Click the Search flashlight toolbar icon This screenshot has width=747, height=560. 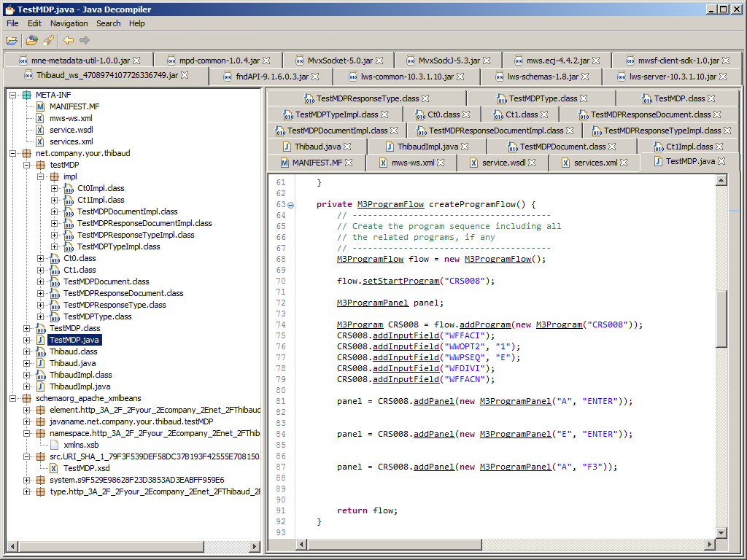(48, 40)
